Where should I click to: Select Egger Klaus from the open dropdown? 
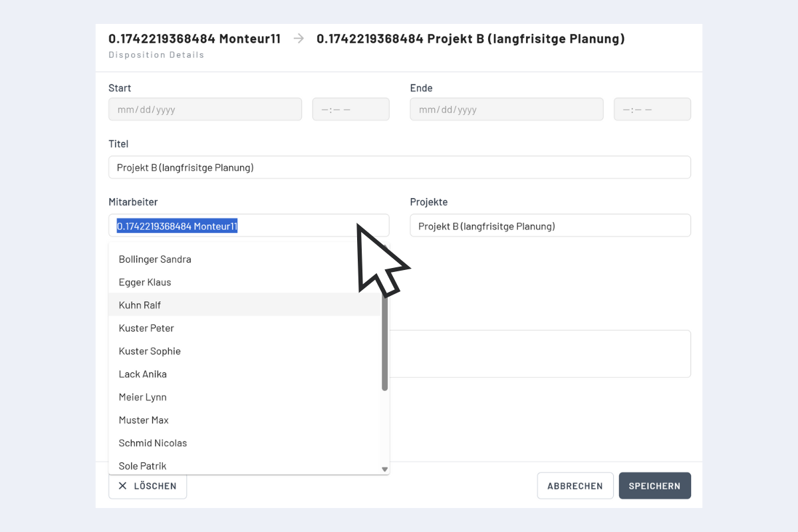[144, 282]
